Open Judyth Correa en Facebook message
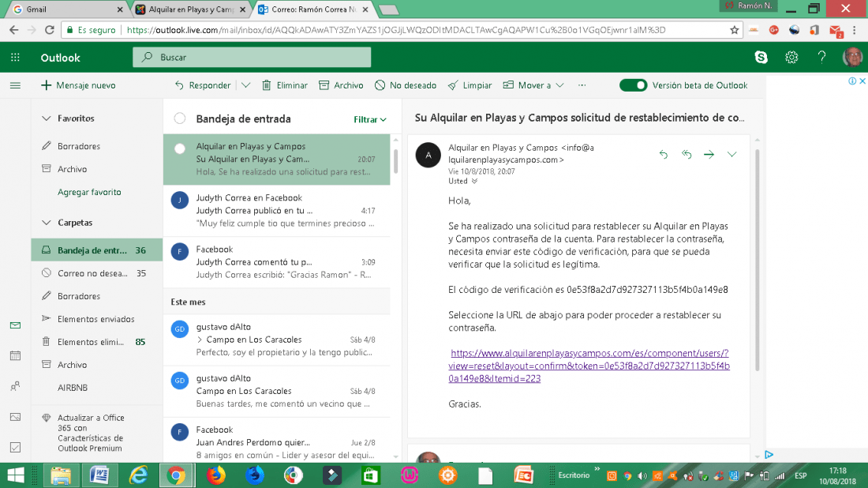This screenshot has width=868, height=488. click(277, 211)
